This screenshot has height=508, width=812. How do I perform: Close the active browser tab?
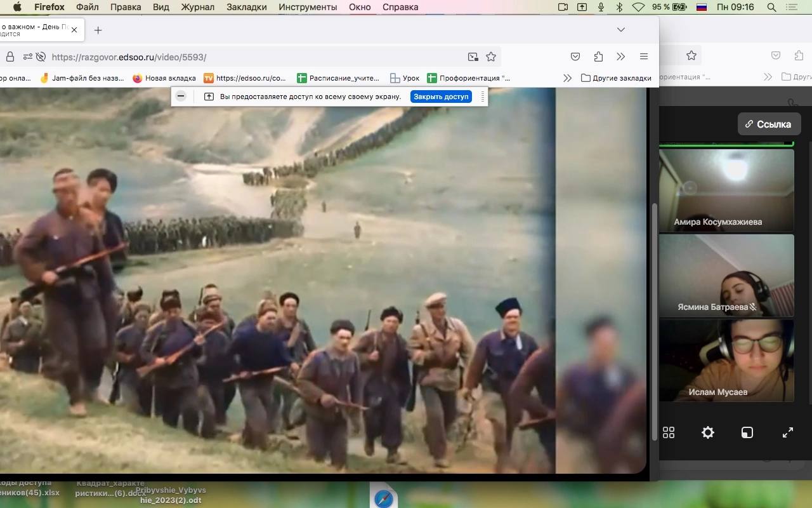tap(74, 30)
